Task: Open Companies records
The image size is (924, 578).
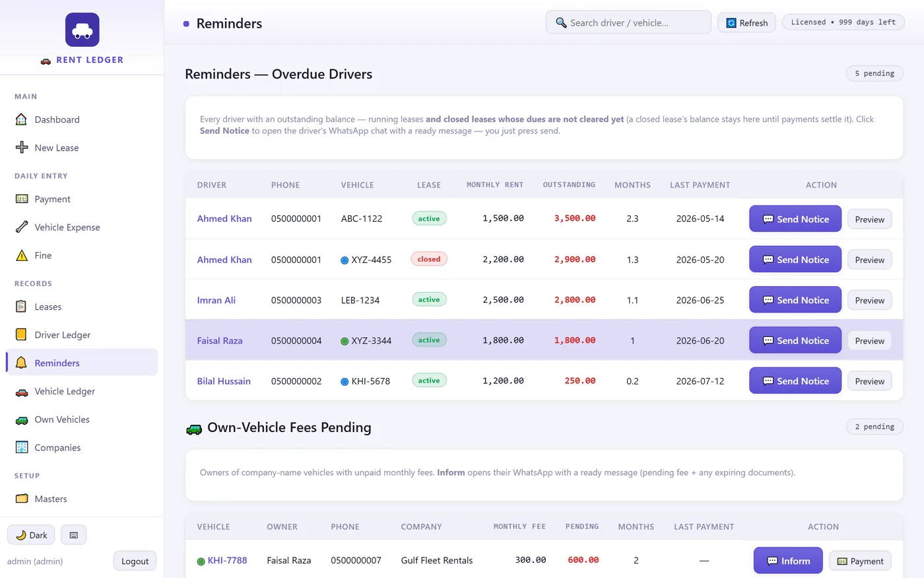Action: point(82,447)
